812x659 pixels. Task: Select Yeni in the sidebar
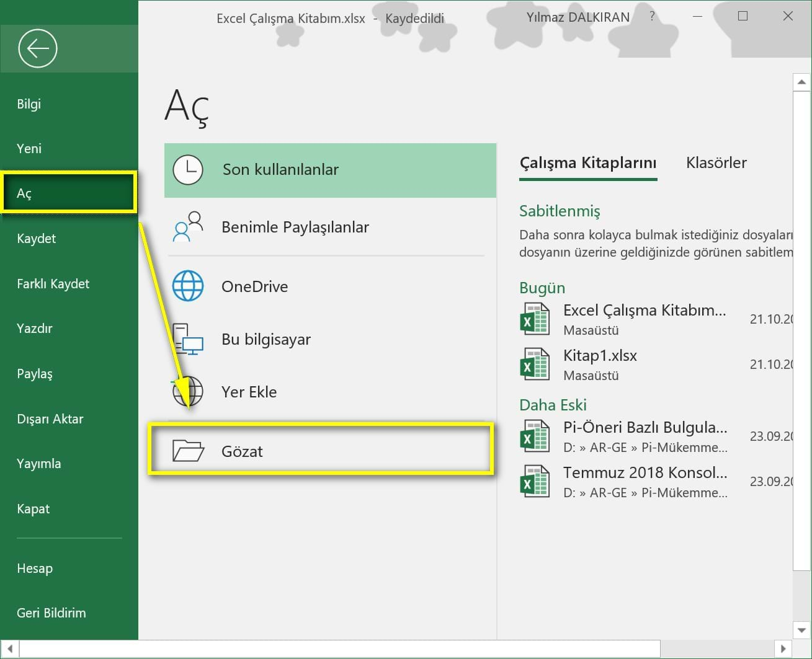[x=69, y=149]
